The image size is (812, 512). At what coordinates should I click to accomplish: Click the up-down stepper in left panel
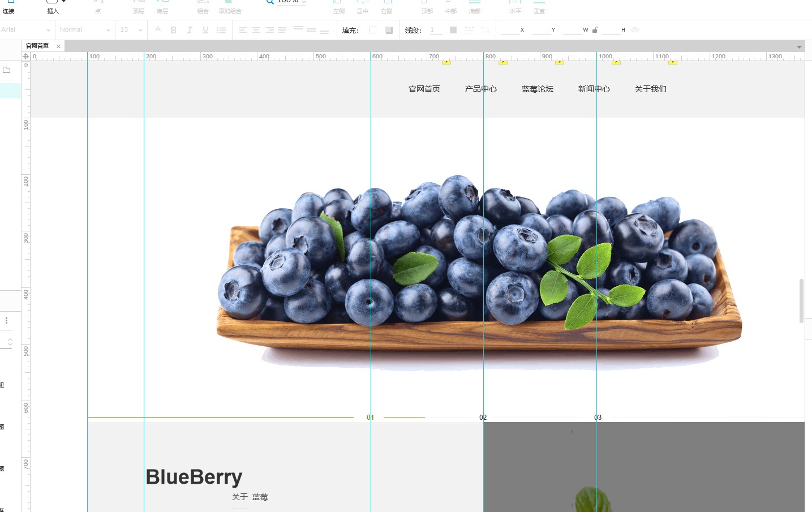10,342
